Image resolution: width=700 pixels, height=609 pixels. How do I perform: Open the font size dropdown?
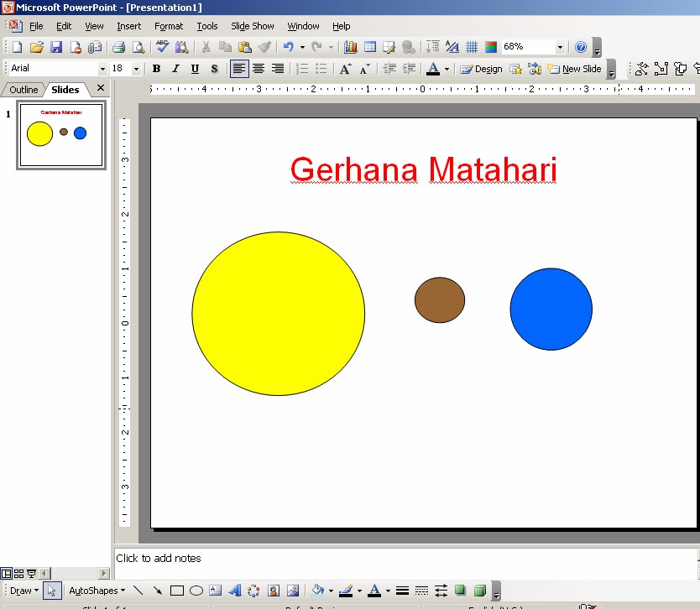(x=136, y=68)
